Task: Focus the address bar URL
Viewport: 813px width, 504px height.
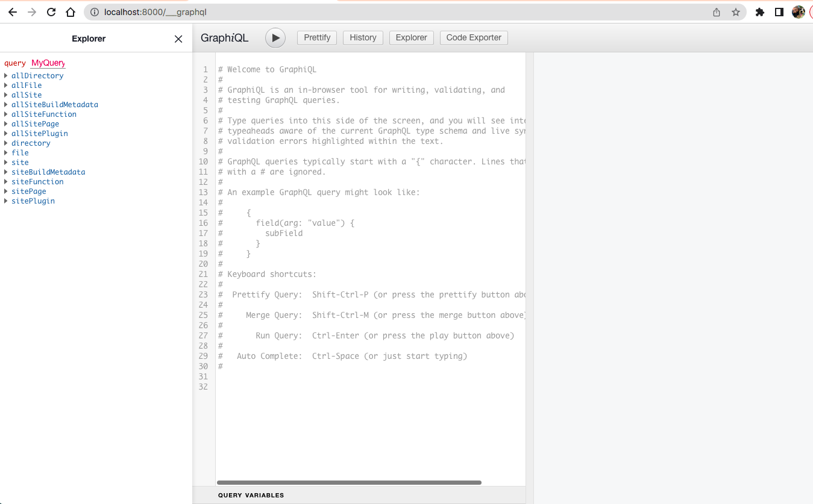Action: point(155,12)
